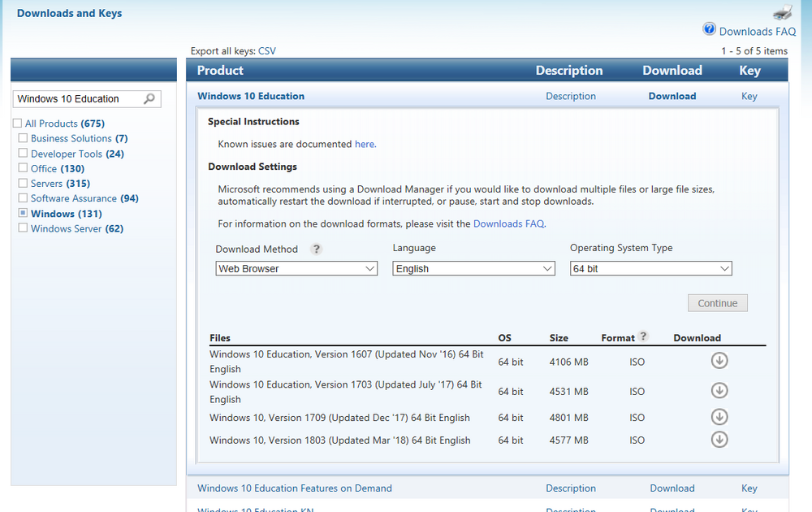
Task: Click the Servers (315) filter label
Action: [x=60, y=184]
